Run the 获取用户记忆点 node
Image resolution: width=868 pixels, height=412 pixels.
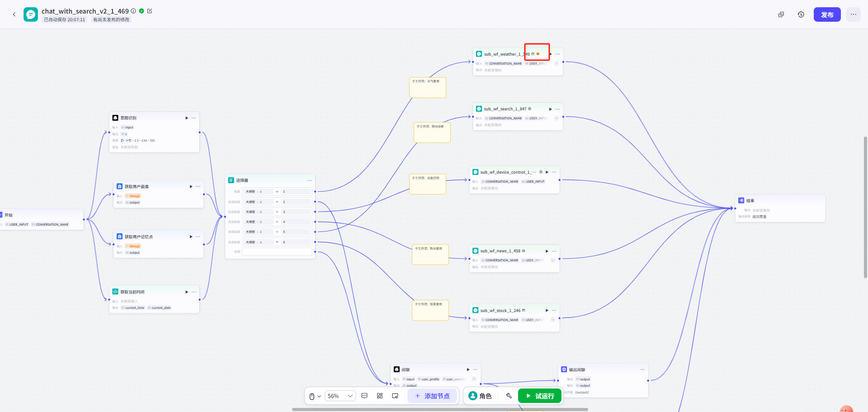pyautogui.click(x=191, y=237)
